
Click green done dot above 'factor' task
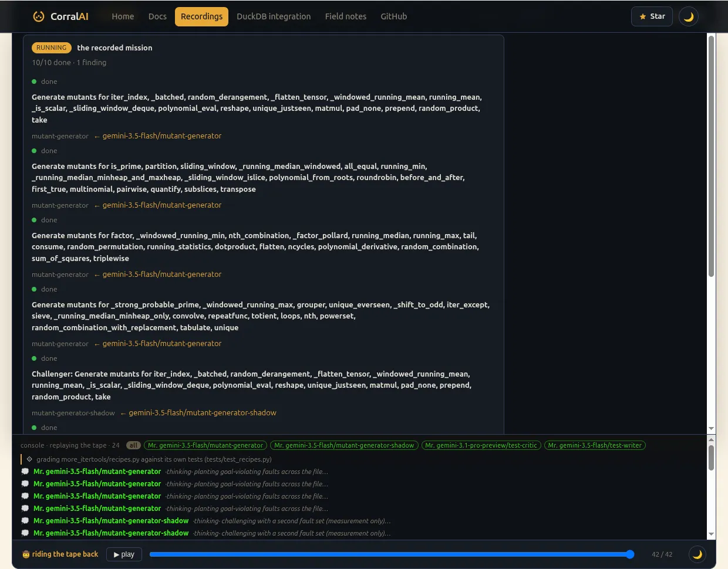pos(34,220)
